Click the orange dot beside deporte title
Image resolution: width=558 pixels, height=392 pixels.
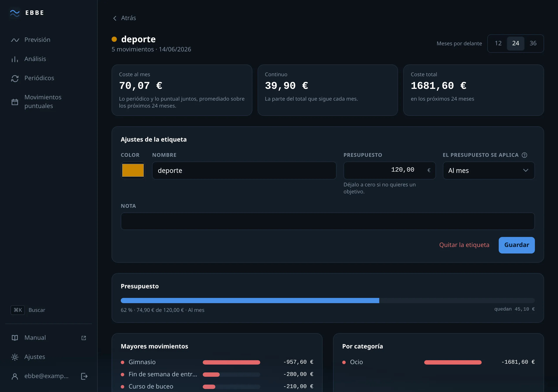tap(114, 39)
